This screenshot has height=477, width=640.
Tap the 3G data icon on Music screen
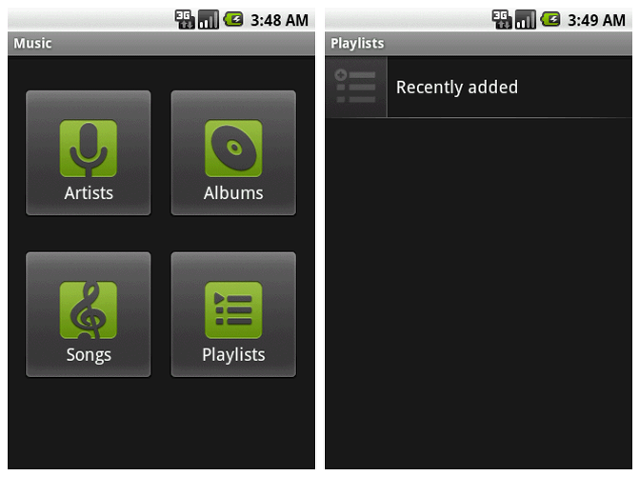coord(185,20)
